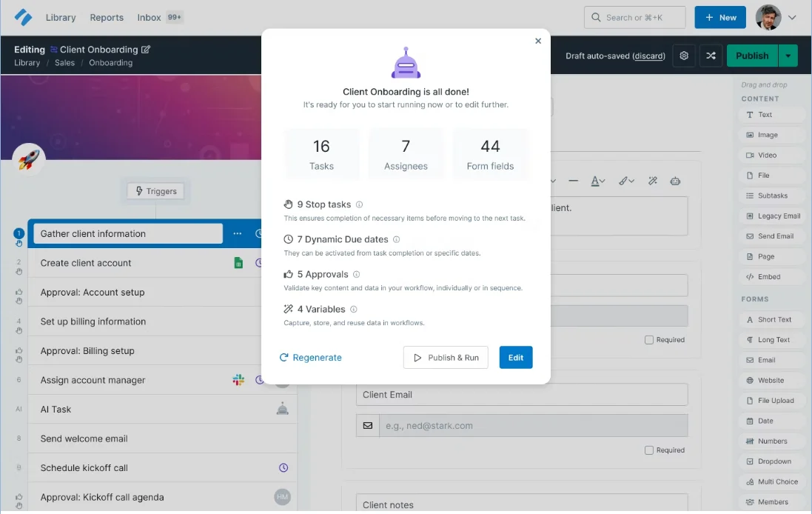Select the AI magic wand writing tool
The height and width of the screenshot is (514, 812).
coord(653,181)
